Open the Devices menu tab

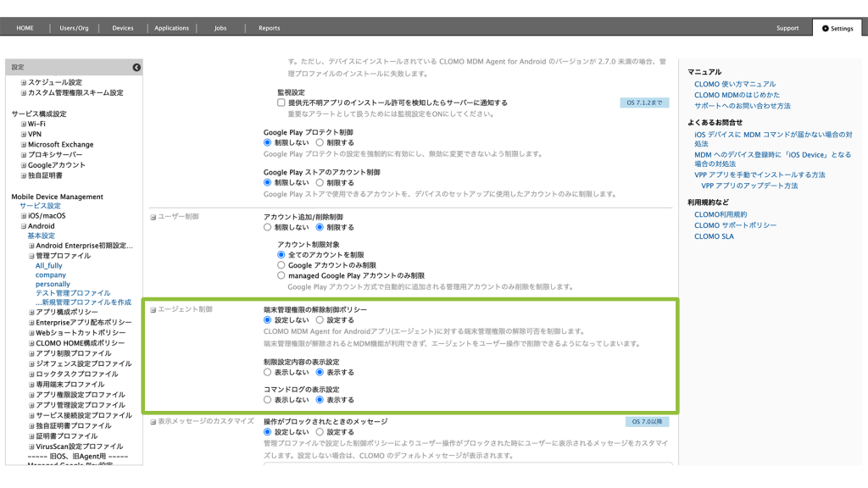pos(123,28)
